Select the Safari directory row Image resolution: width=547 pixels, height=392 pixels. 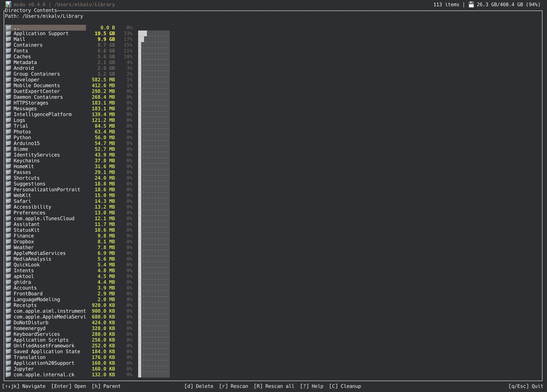click(x=22, y=201)
